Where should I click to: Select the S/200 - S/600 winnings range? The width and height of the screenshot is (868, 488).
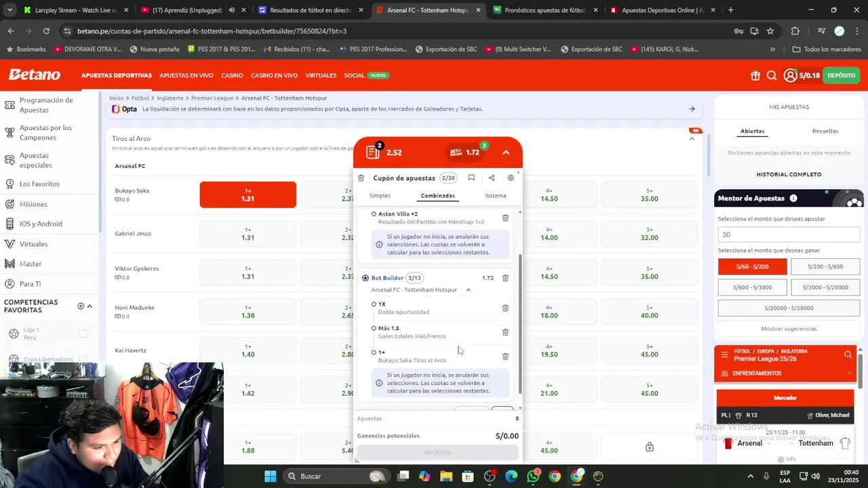pyautogui.click(x=825, y=267)
